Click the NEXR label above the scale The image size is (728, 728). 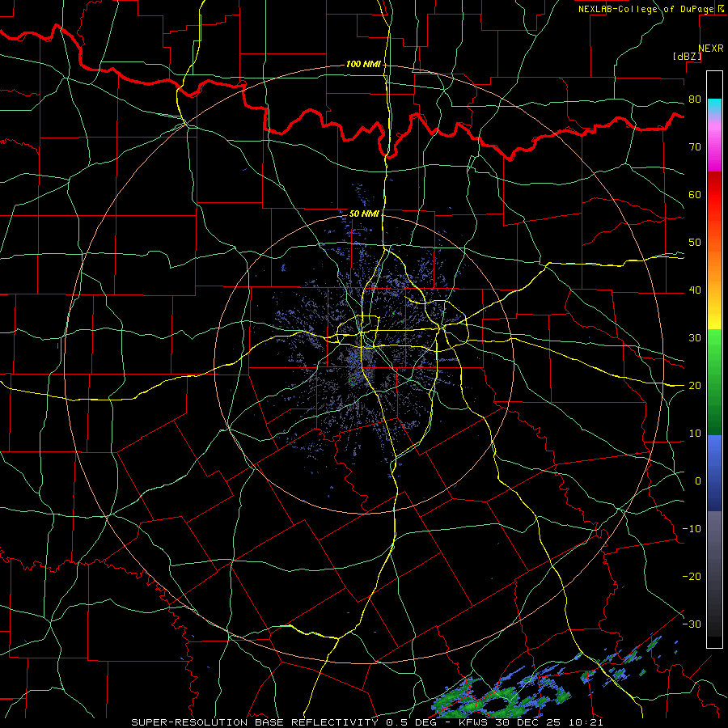tap(711, 49)
